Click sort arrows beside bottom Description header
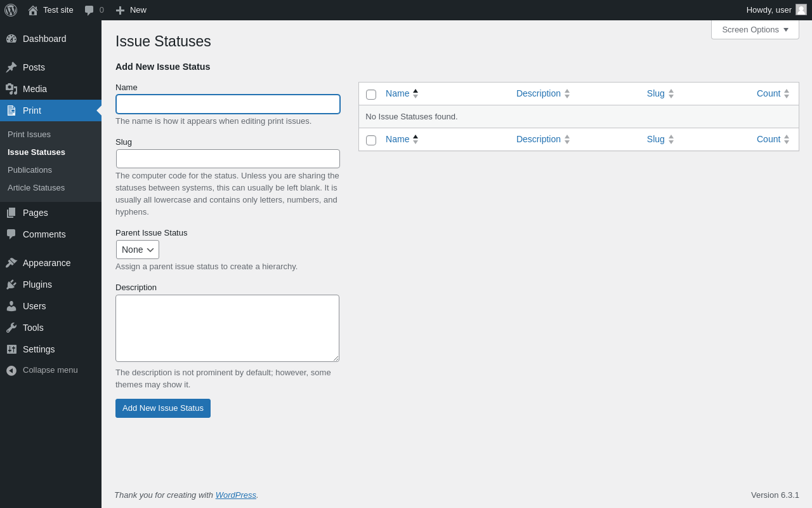812x508 pixels. click(x=567, y=139)
